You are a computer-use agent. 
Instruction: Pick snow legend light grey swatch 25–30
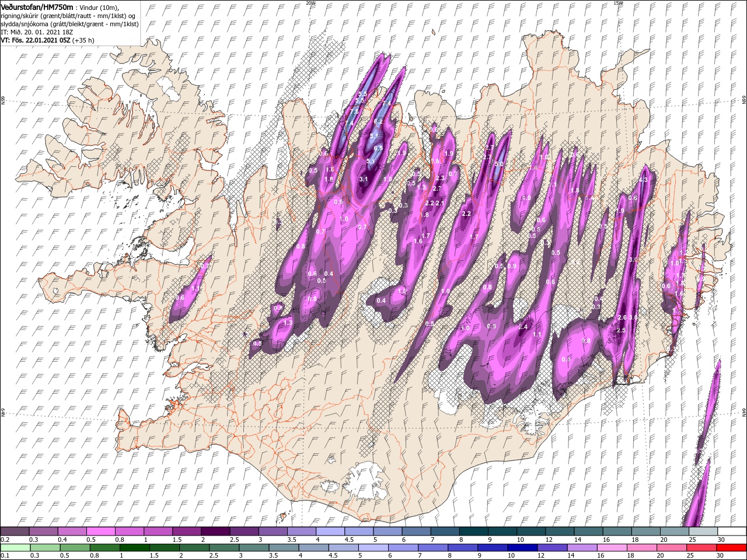coord(703,531)
